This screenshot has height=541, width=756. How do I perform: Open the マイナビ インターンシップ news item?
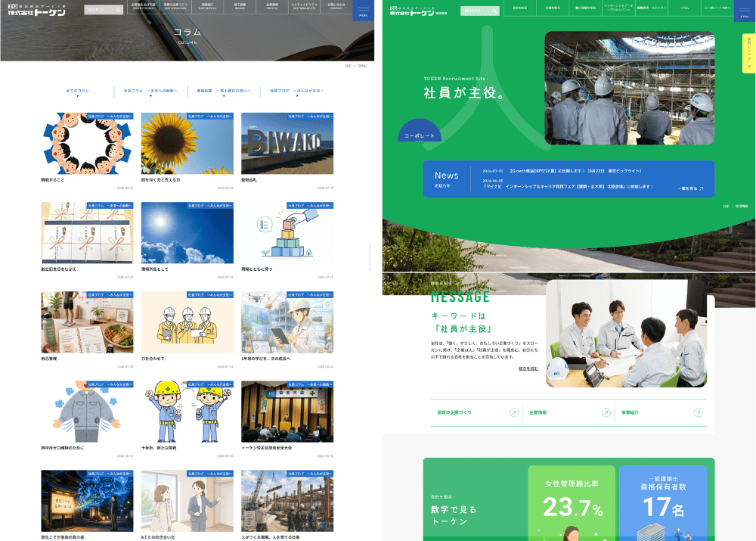click(x=568, y=186)
